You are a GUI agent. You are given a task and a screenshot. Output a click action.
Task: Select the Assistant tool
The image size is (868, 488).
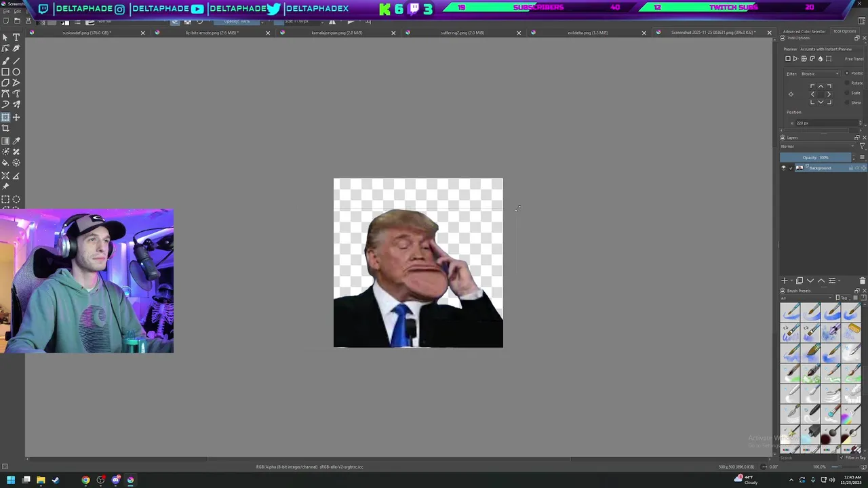(x=5, y=176)
